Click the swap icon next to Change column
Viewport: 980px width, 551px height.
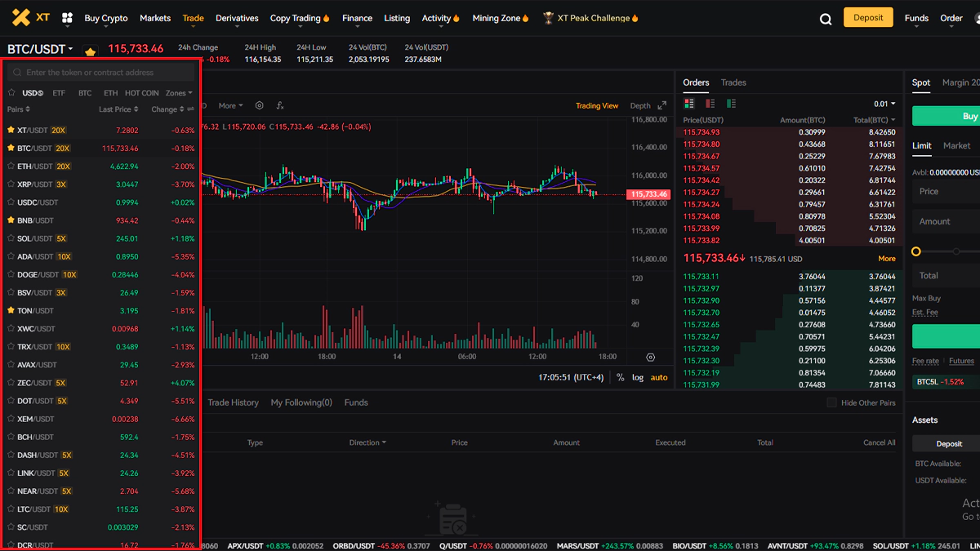coord(190,109)
